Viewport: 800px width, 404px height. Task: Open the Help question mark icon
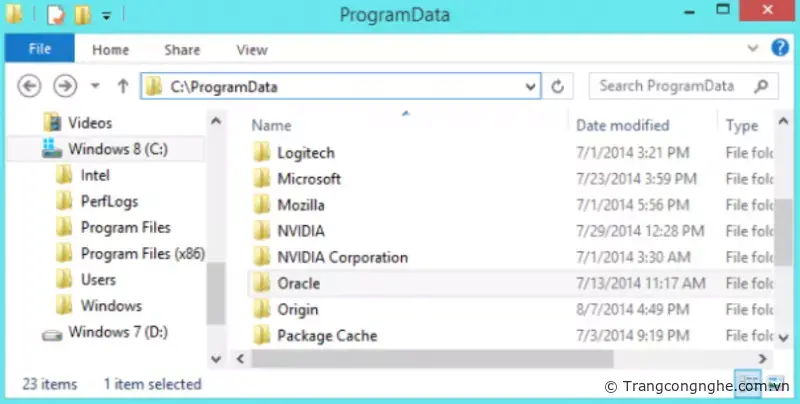[x=780, y=47]
